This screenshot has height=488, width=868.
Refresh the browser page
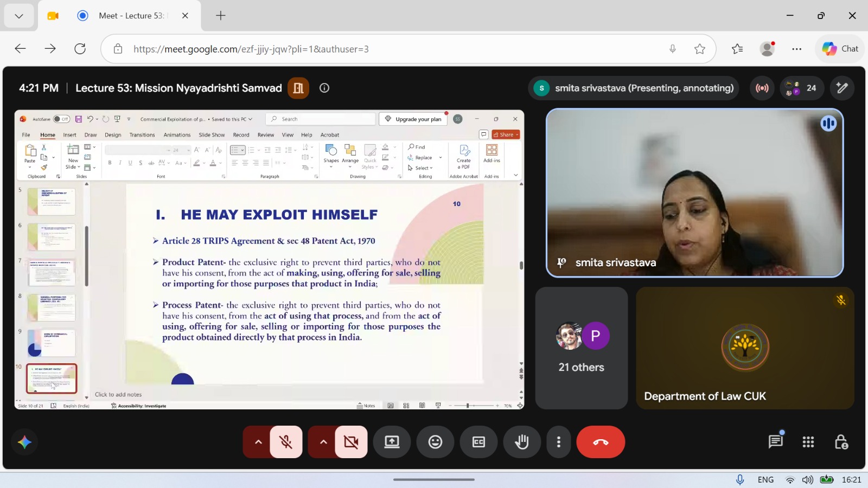pyautogui.click(x=80, y=49)
